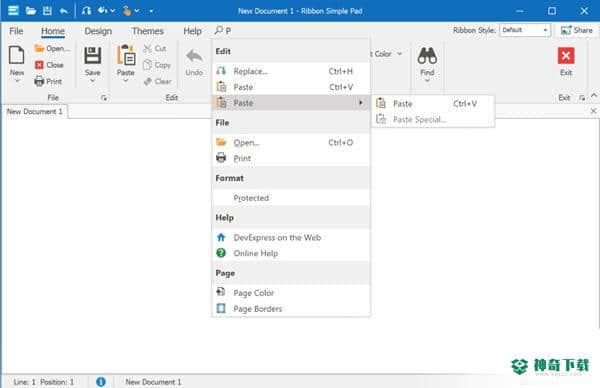Choose Replace... from the Edit search results

pos(290,71)
